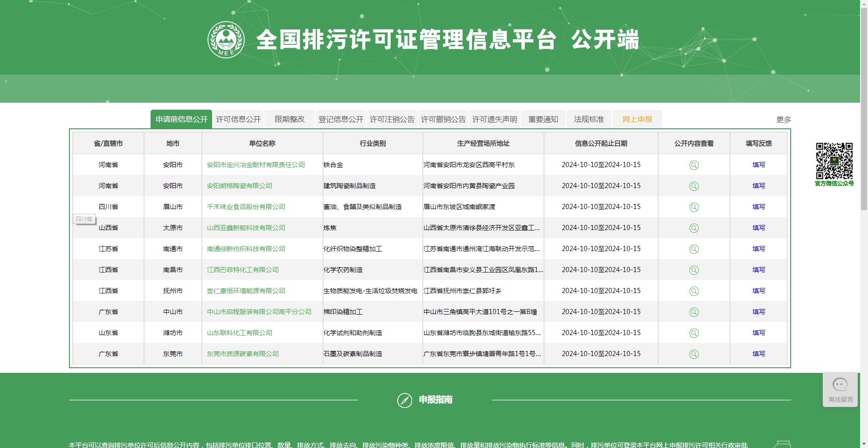View public content for 东莞市质源碳素 row

coord(694,354)
